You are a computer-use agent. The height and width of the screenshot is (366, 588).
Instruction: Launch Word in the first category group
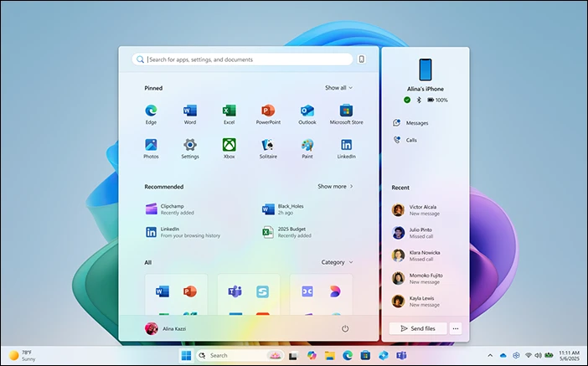point(162,291)
